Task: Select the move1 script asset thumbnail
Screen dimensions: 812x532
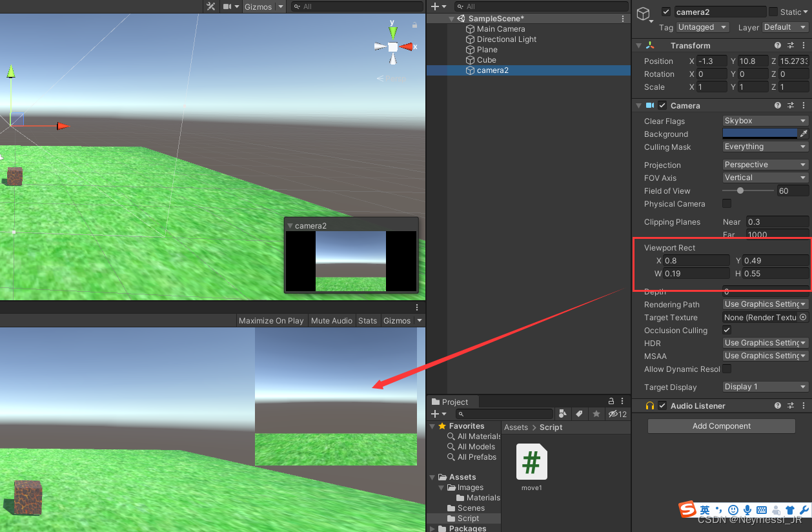Action: pos(532,462)
